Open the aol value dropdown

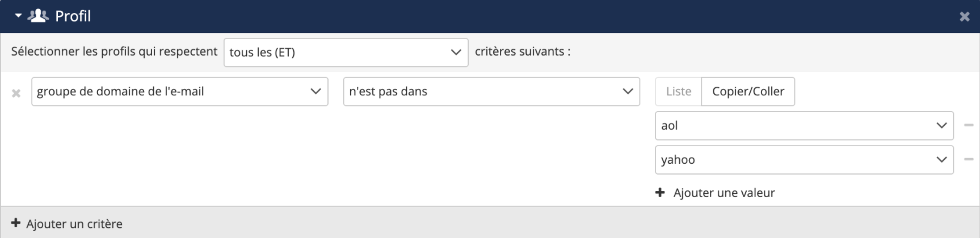[x=804, y=126]
